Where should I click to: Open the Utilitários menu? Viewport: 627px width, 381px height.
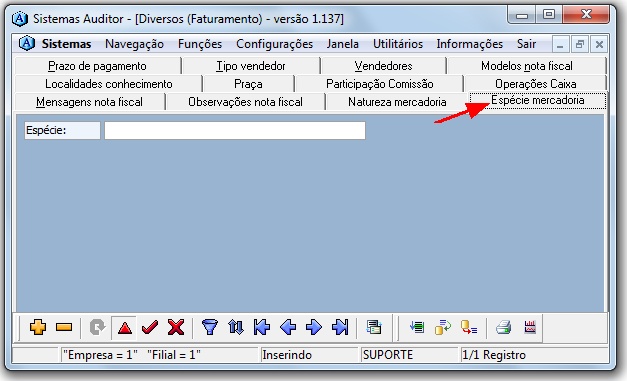click(x=398, y=44)
